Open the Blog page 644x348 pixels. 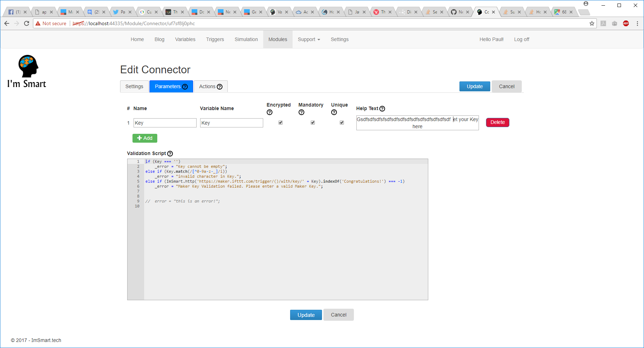point(159,39)
